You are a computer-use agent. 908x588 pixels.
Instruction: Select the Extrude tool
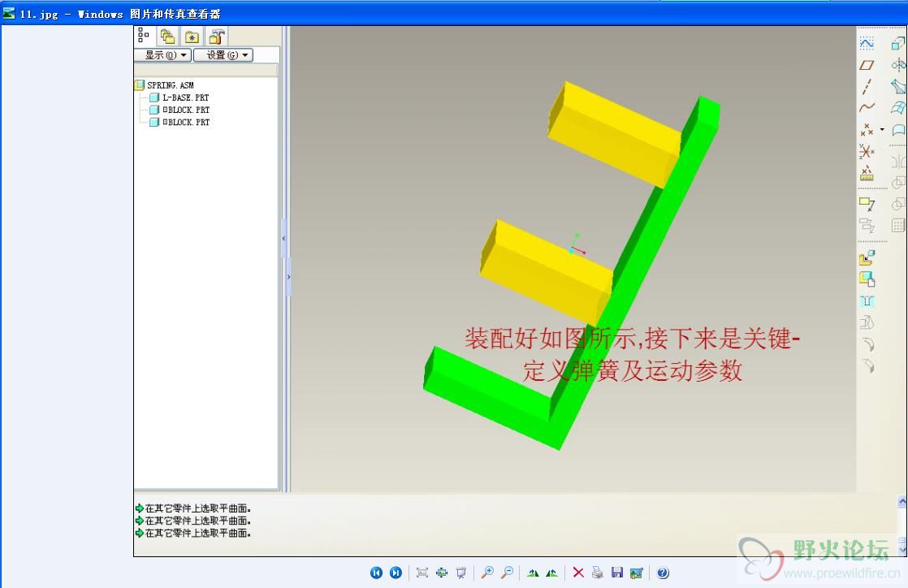pos(898,43)
